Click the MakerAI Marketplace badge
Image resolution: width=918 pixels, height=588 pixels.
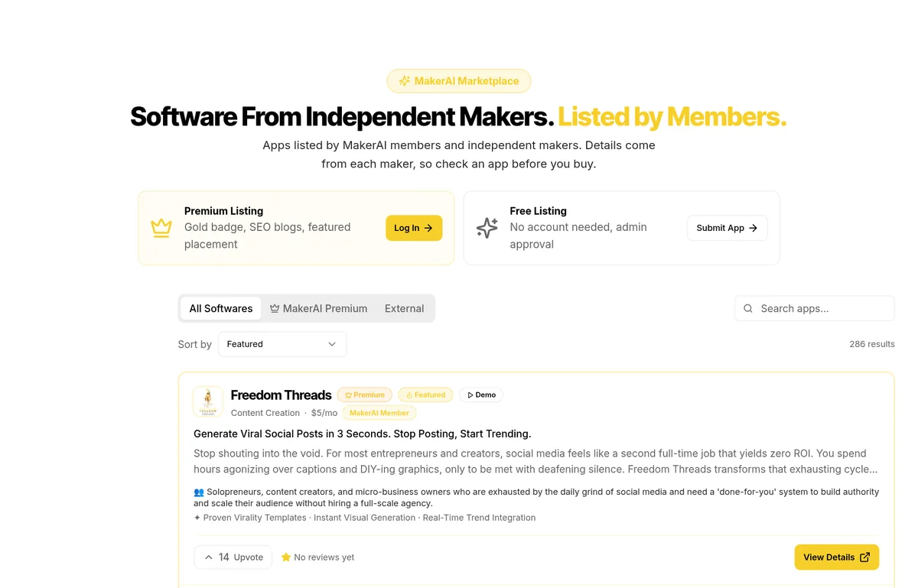[459, 81]
